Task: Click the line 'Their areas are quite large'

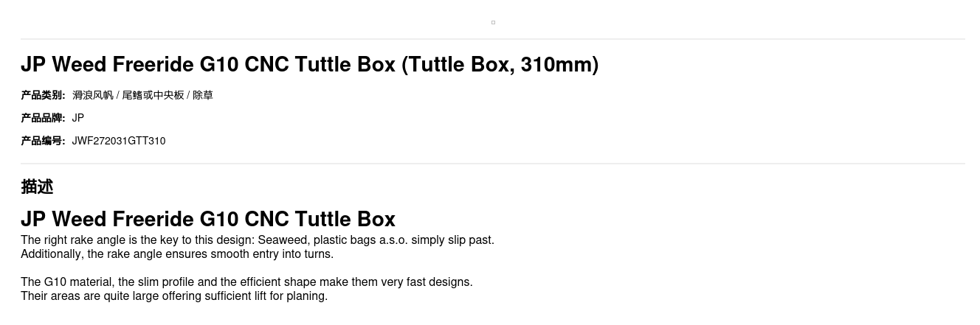Action: tap(174, 296)
